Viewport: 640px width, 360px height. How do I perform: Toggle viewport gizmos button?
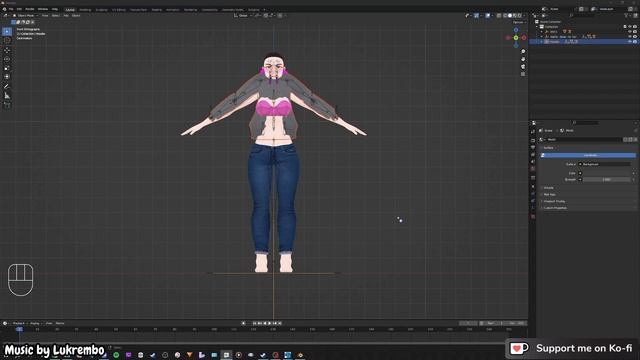pyautogui.click(x=476, y=16)
